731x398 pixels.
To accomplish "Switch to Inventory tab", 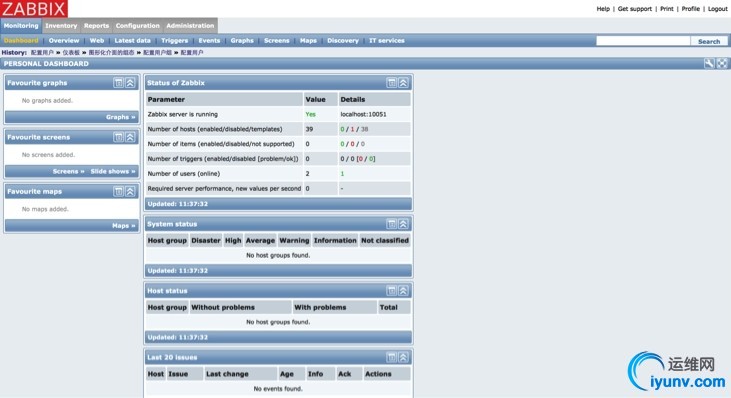I will (x=61, y=26).
